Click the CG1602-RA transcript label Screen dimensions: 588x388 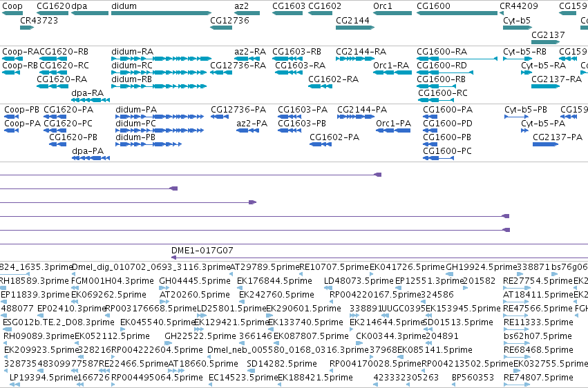[x=333, y=79]
